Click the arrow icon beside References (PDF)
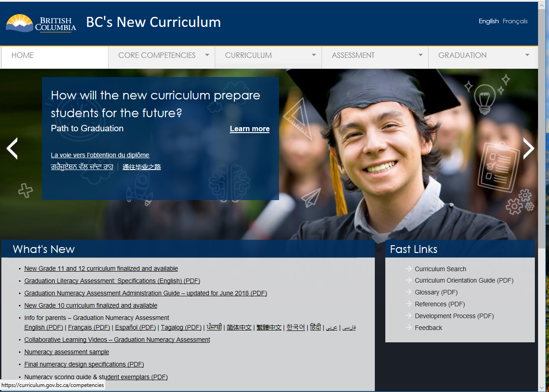Screen dimensions: 549x392 pyautogui.click(x=408, y=304)
